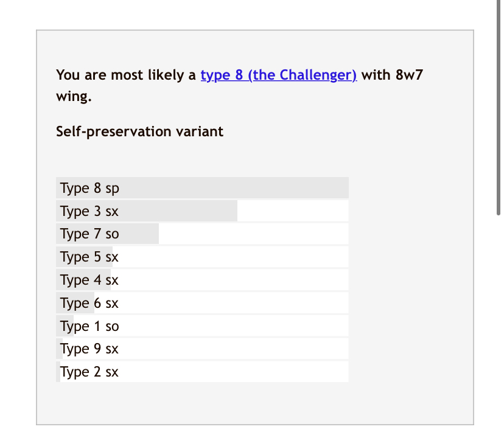
Task: Click the empty portion of Type 2 sx bar
Action: 204,372
